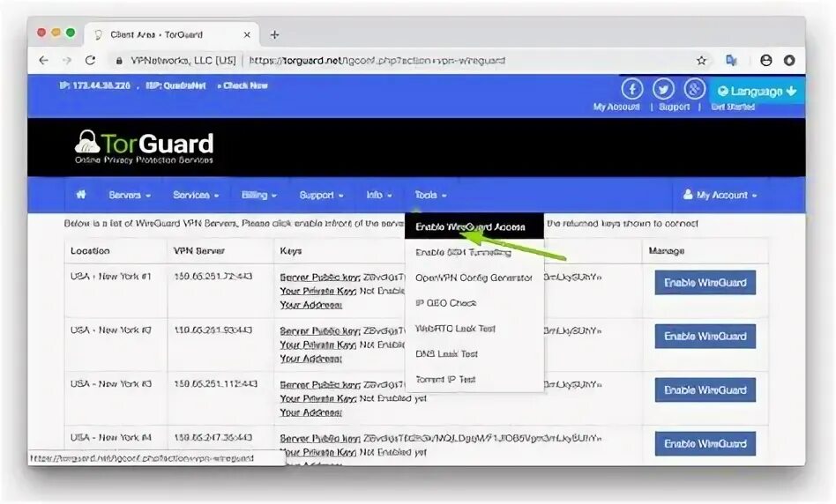Expand the Services menu
This screenshot has width=836, height=504.
pyautogui.click(x=196, y=195)
